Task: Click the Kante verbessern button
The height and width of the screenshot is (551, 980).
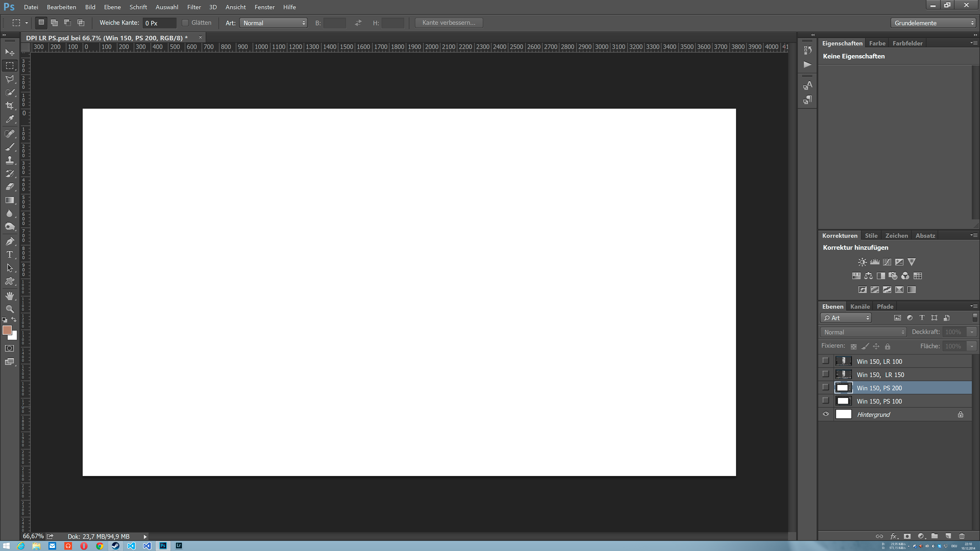Action: 449,23
